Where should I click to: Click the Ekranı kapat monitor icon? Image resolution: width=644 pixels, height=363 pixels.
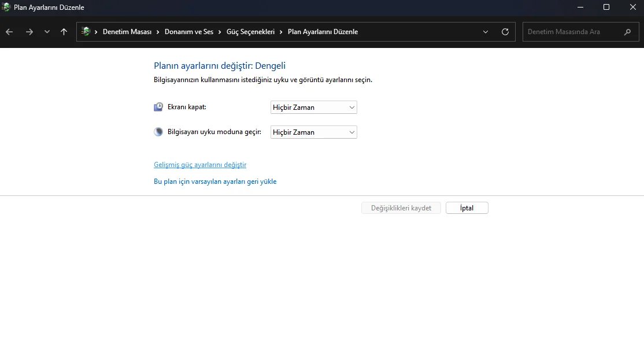(158, 107)
